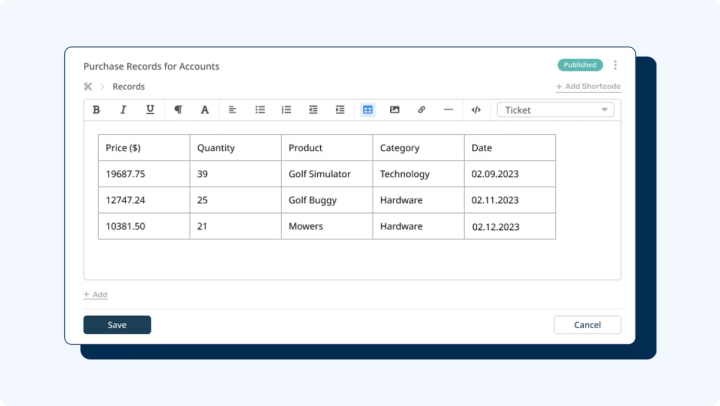This screenshot has width=720, height=406.
Task: Click the paragraph format icon
Action: [178, 110]
